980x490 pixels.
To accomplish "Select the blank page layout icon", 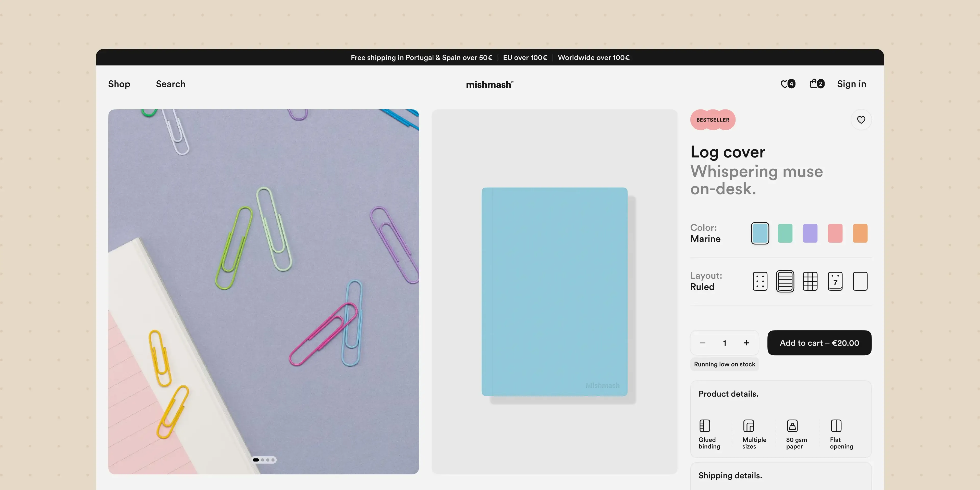I will click(x=860, y=281).
